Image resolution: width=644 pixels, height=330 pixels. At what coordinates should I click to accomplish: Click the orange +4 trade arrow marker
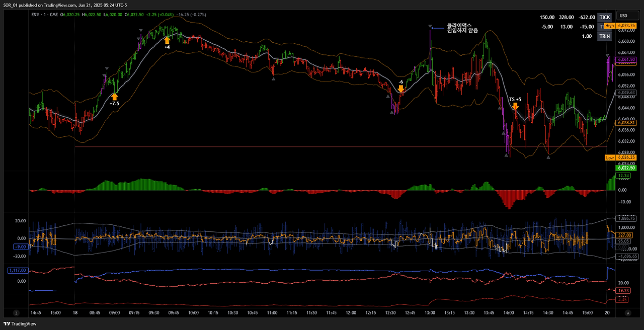(x=167, y=40)
